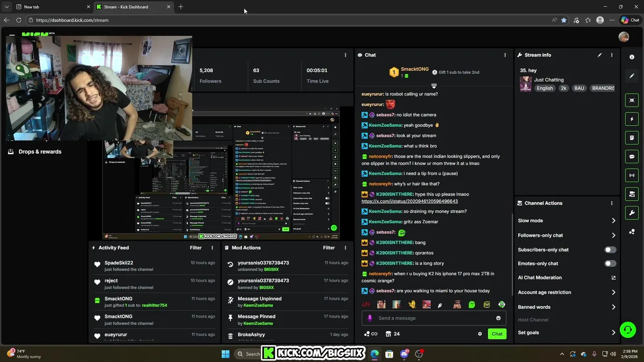The image size is (644, 362).
Task: Bookmark page with the star icon
Action: 564,20
